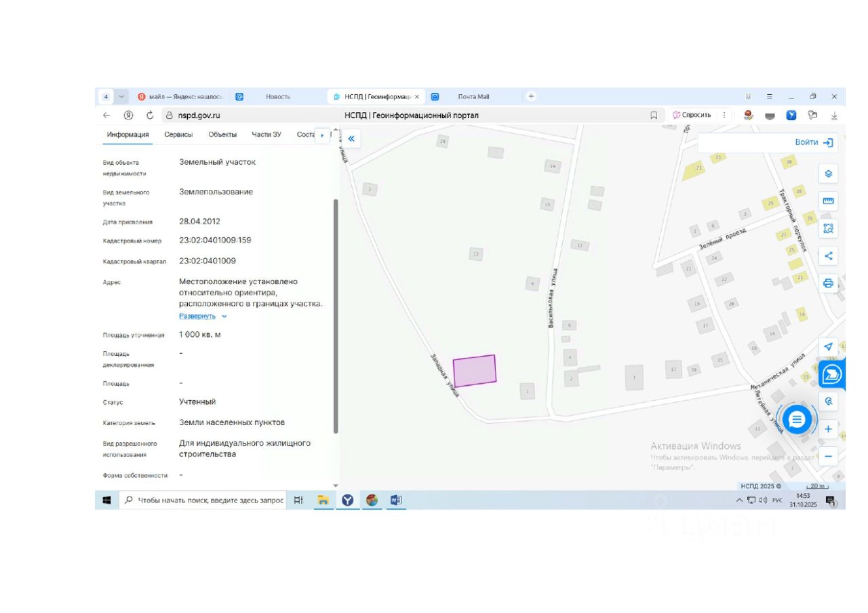The width and height of the screenshot is (868, 613).
Task: Switch to the Информация tab
Action: [127, 134]
